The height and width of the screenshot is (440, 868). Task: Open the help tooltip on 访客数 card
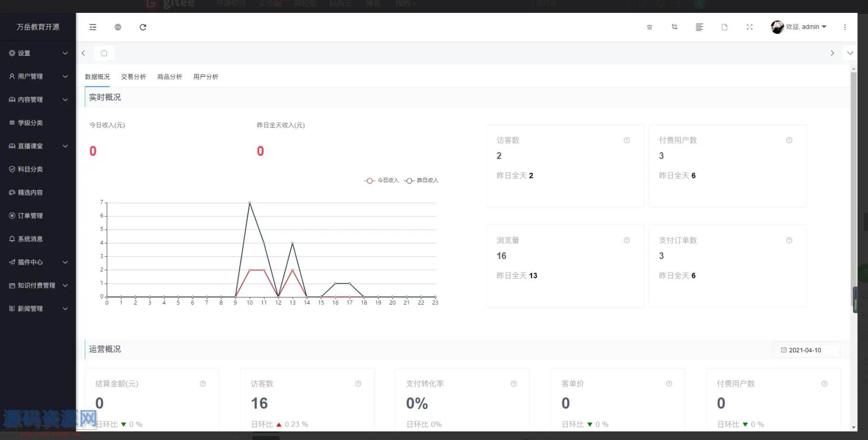pos(626,140)
